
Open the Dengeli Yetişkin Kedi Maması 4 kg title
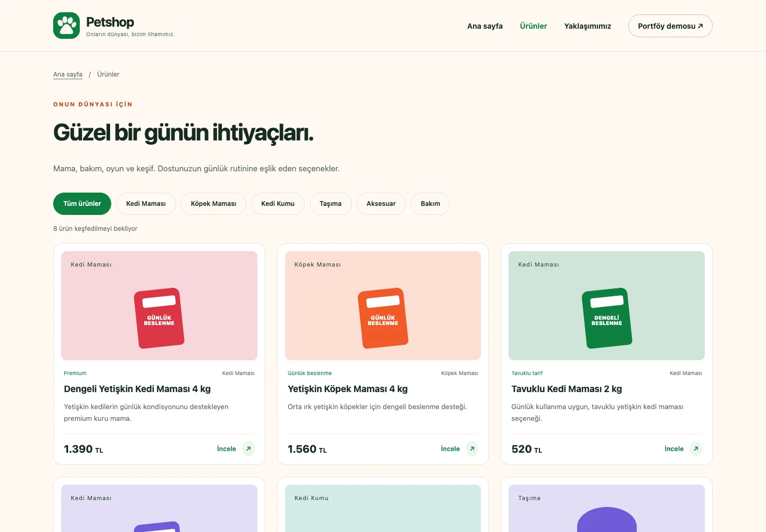(137, 389)
